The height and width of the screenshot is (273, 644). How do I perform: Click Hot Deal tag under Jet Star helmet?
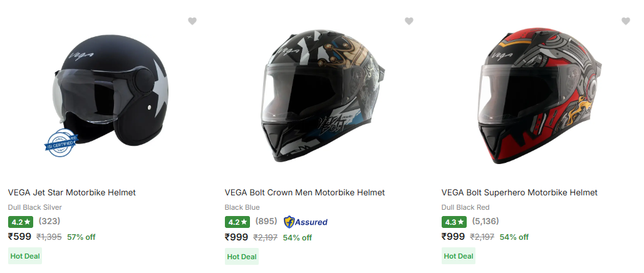tap(25, 256)
